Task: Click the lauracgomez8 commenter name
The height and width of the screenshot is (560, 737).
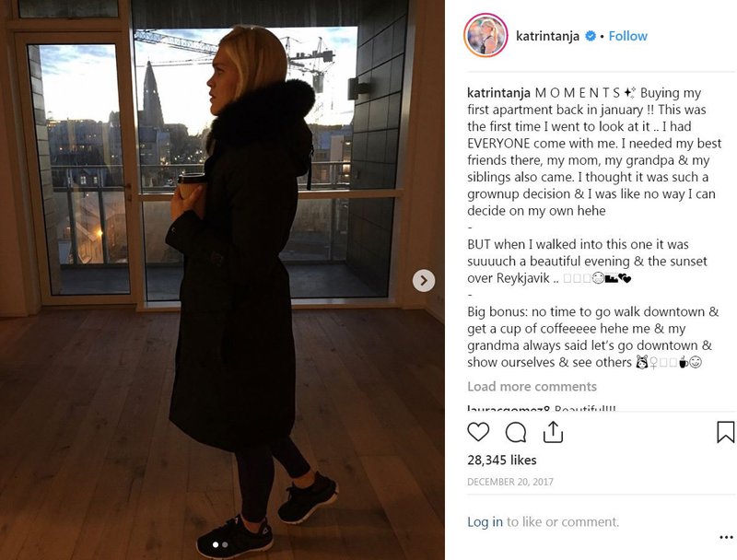Action: point(509,408)
